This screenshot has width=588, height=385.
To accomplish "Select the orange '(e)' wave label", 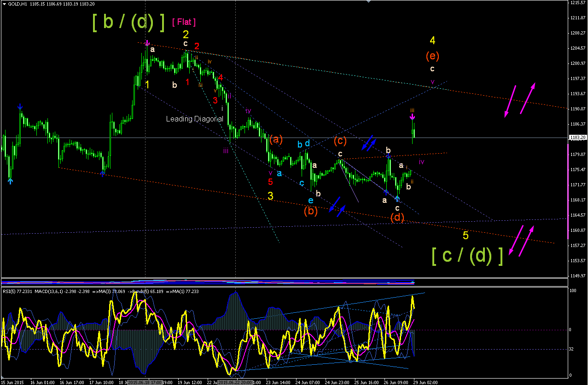I will (432, 56).
